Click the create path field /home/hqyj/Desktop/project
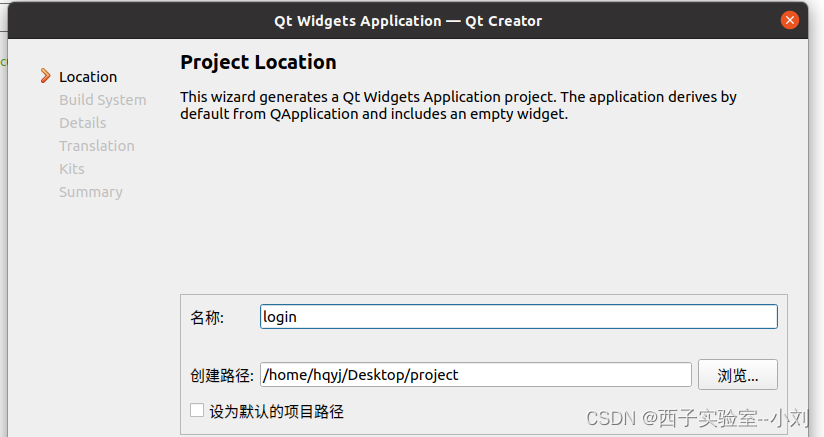Image resolution: width=824 pixels, height=437 pixels. tap(476, 374)
